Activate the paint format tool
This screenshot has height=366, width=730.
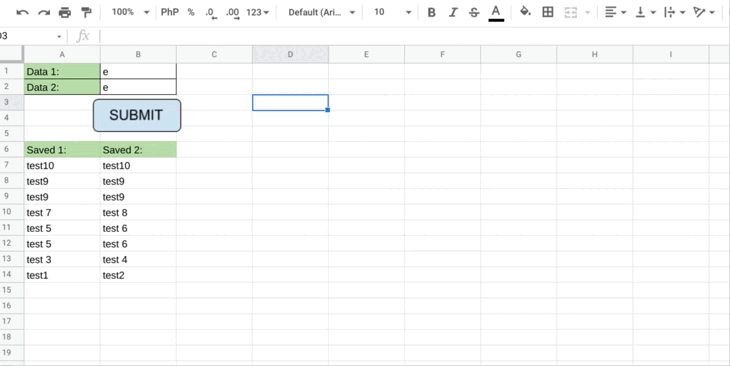click(x=86, y=13)
